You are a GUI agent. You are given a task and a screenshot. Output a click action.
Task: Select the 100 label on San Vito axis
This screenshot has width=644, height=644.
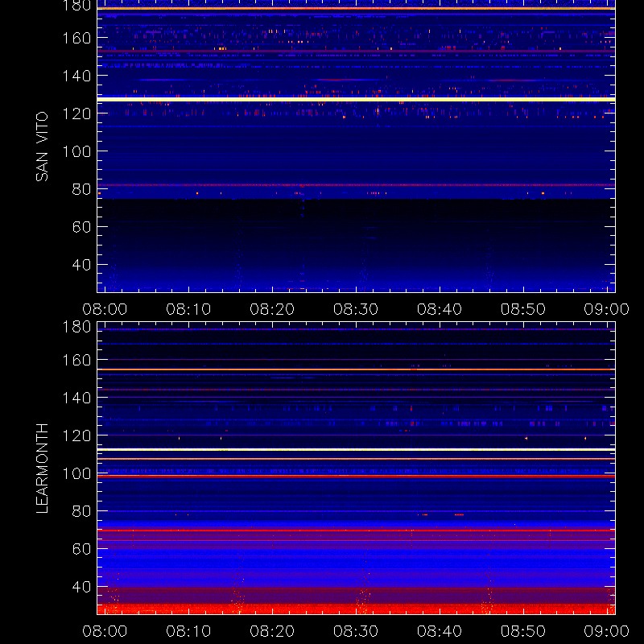[x=76, y=151]
